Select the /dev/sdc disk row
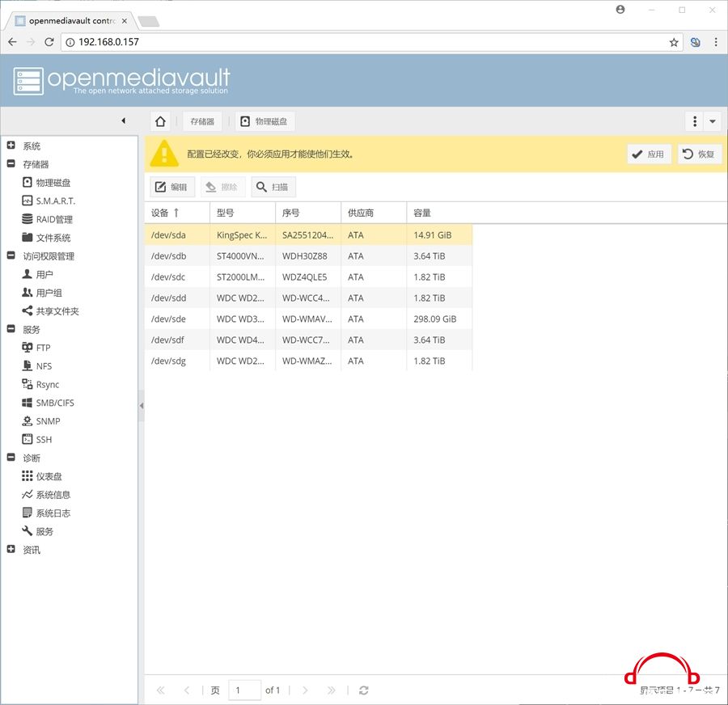Screen dimensions: 728x705 (308, 277)
